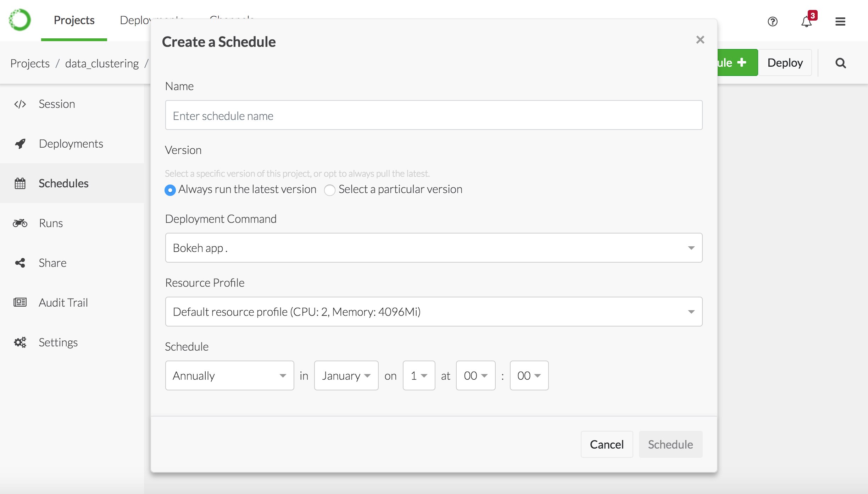Open the help question mark icon

point(773,22)
